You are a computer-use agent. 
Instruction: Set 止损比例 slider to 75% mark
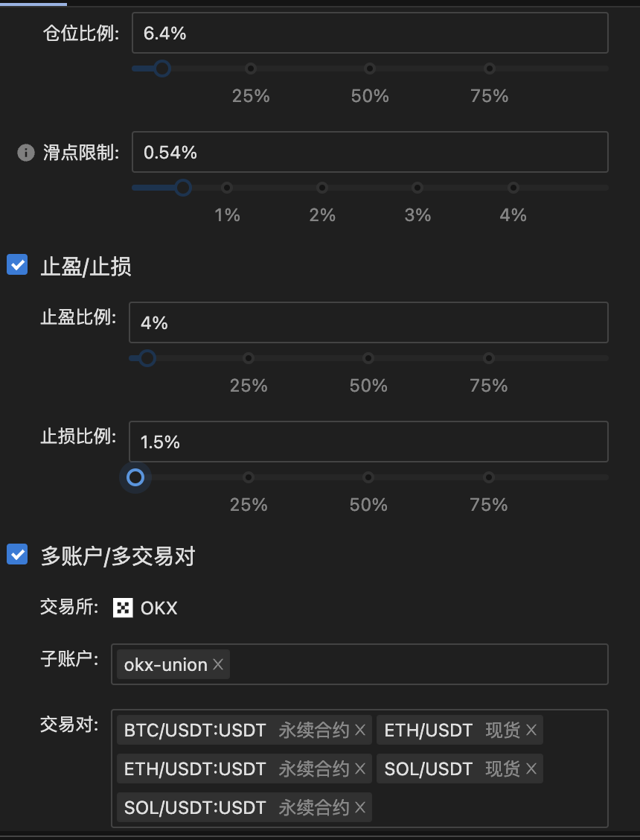[488, 477]
